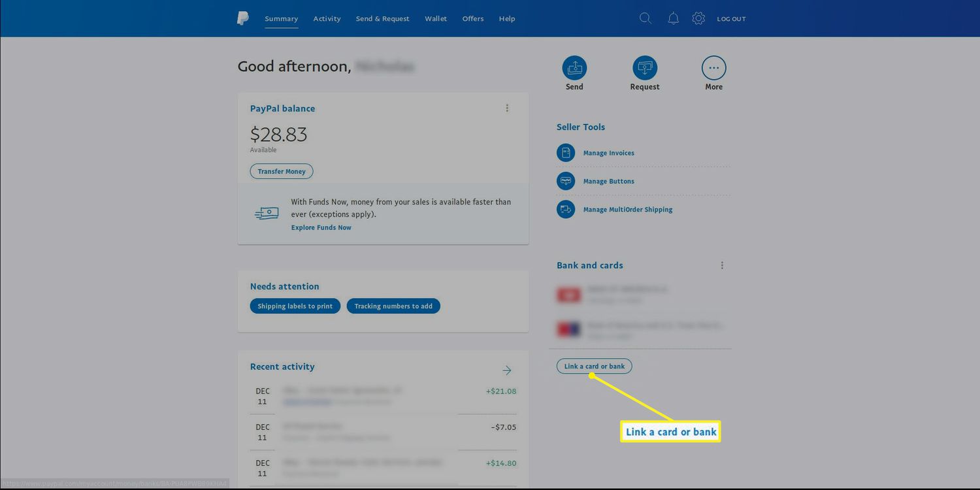Screen dimensions: 980x490
Task: Open the PayPal balance three-dot menu
Action: pyautogui.click(x=507, y=108)
